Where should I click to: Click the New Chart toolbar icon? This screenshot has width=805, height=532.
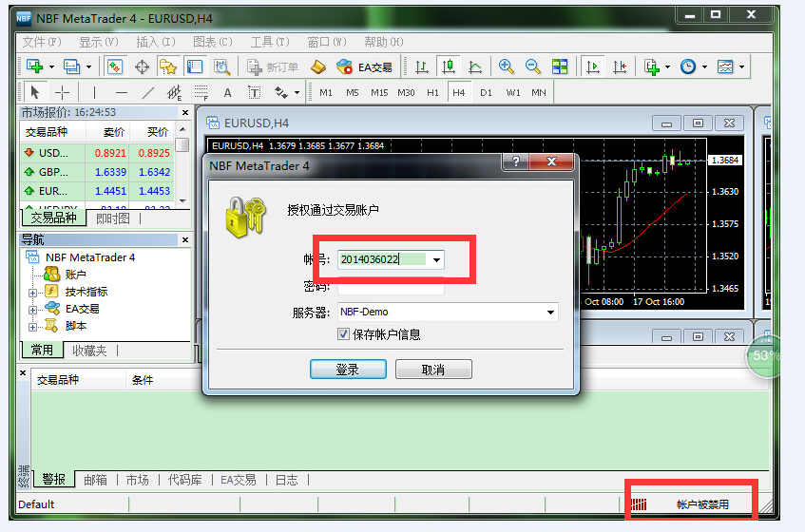point(35,66)
